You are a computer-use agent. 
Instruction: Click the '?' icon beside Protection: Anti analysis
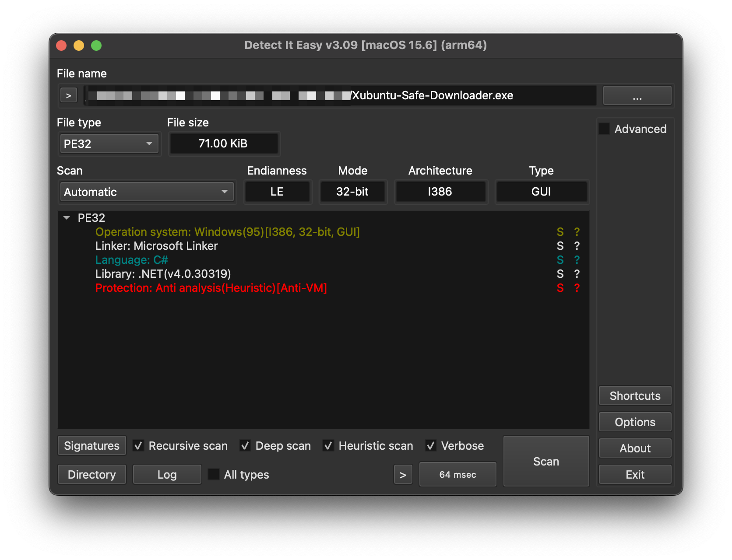(x=577, y=288)
